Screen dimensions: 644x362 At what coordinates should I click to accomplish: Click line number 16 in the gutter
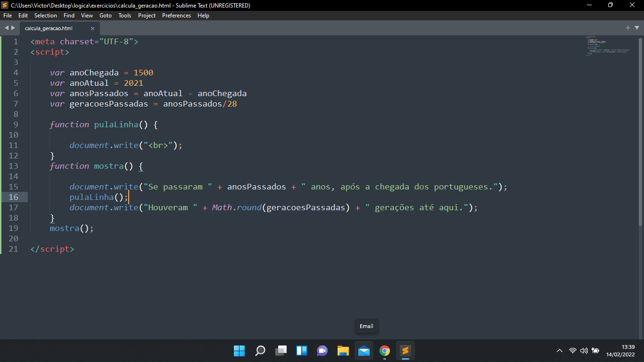click(x=13, y=197)
